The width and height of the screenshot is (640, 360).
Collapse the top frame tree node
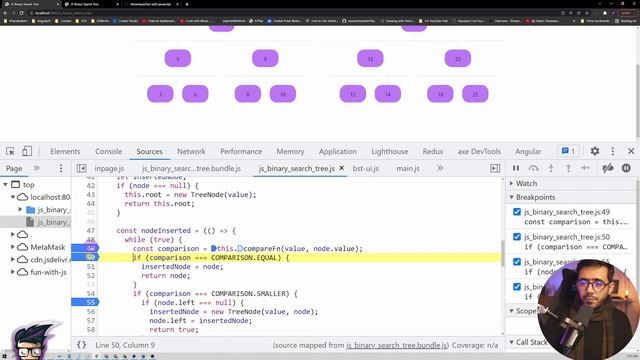(x=6, y=184)
